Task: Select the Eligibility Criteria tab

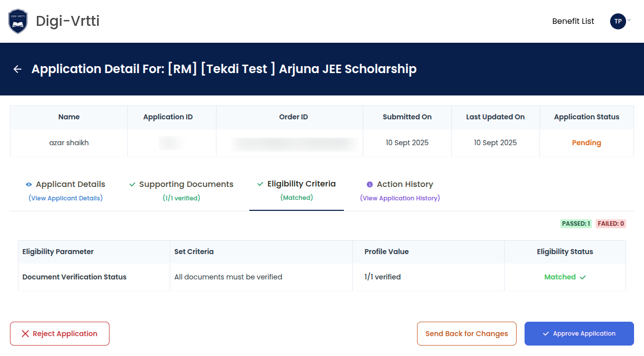Action: tap(301, 184)
